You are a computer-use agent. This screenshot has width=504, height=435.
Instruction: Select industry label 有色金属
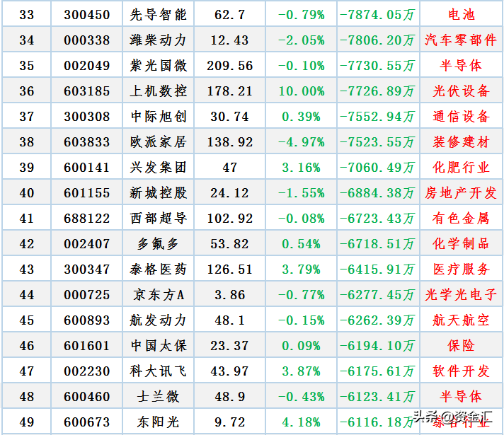[x=462, y=219]
